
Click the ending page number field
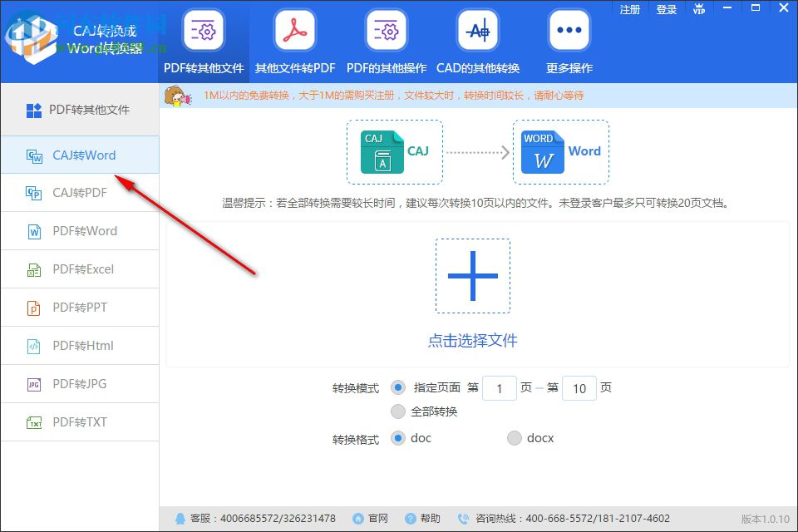point(579,387)
